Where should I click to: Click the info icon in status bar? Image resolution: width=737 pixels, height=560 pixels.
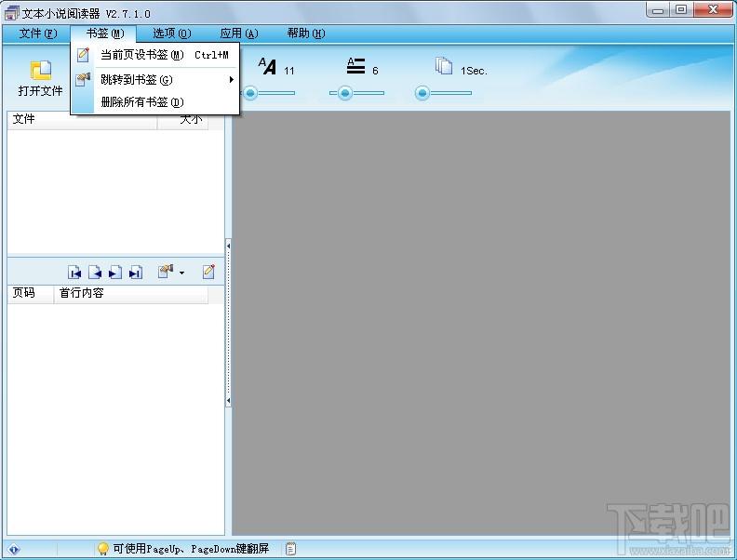pos(14,549)
